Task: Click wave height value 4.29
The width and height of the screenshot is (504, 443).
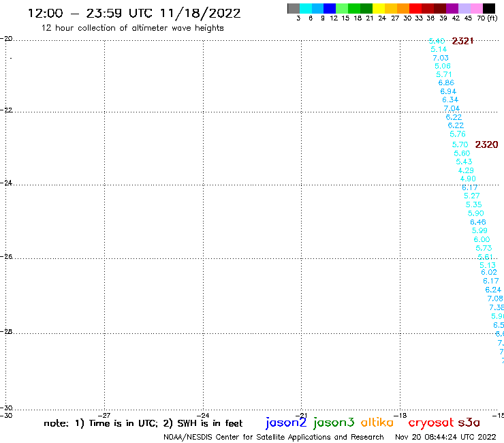Action: coord(466,170)
